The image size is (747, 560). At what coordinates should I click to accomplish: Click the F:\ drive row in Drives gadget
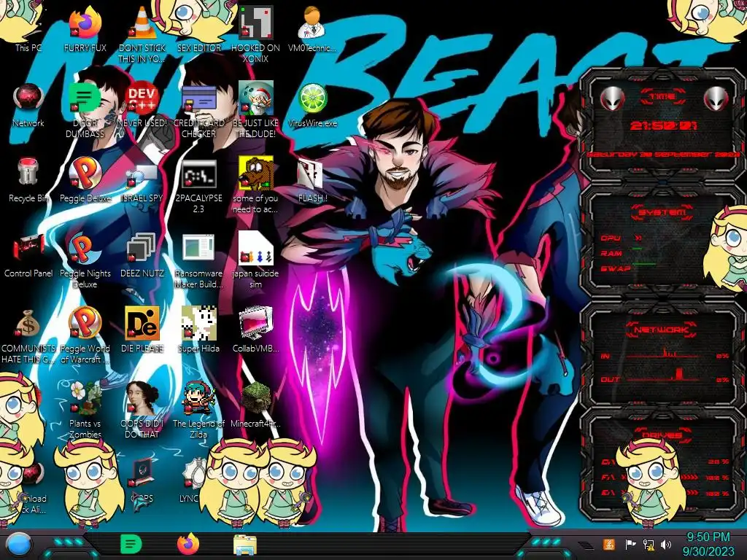[x=665, y=477]
